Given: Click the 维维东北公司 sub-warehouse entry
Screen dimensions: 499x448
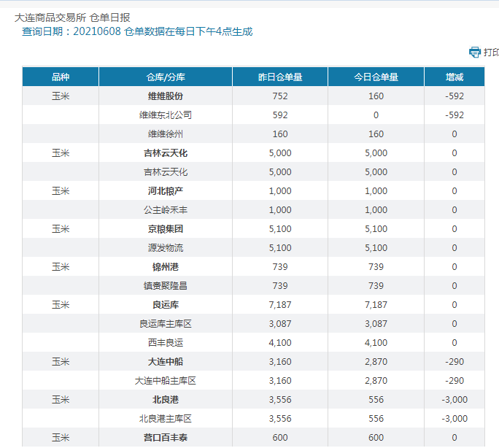Looking at the screenshot, I should pos(166,115).
